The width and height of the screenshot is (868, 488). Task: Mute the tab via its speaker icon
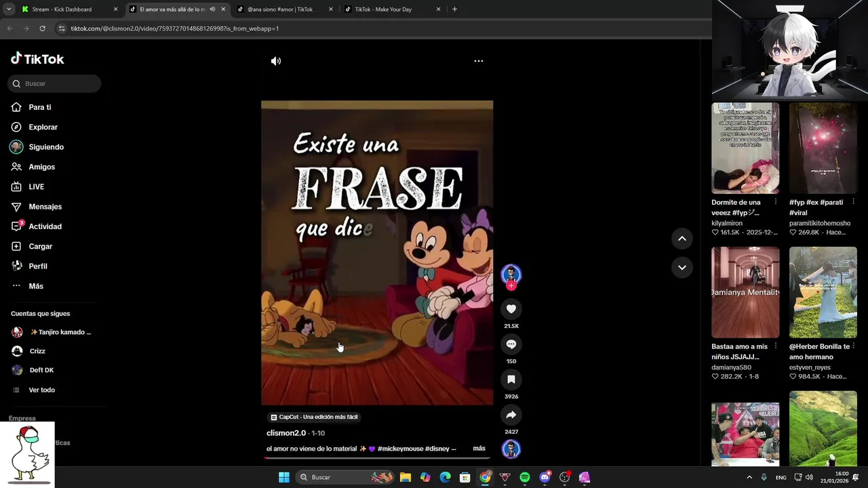(x=212, y=9)
